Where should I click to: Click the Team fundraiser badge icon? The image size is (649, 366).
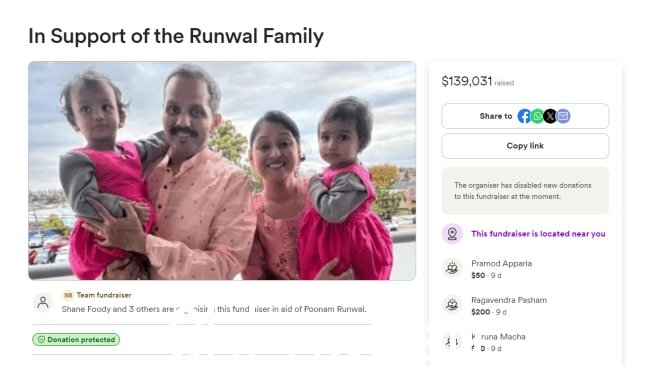pos(68,295)
